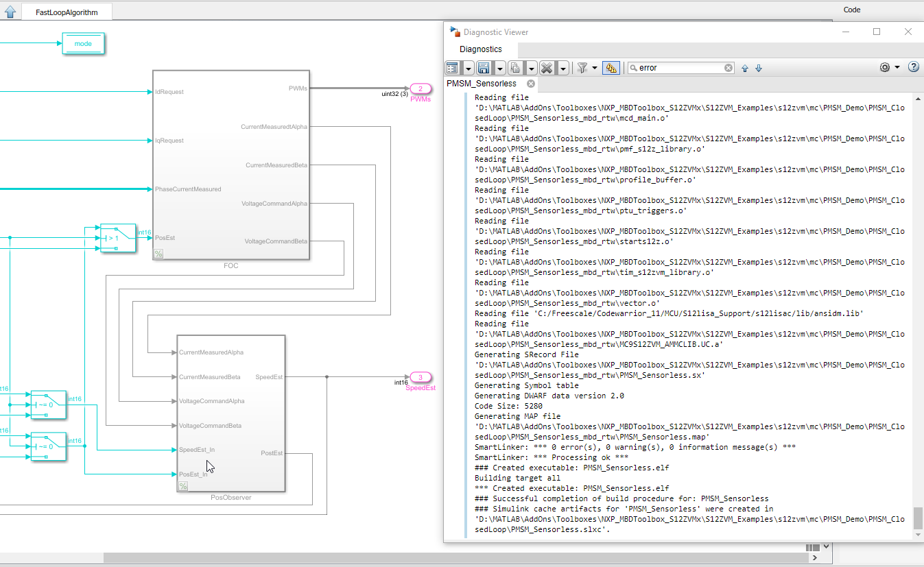The image size is (924, 567).
Task: Close the PMSM_Sensorless diagnostics tab
Action: pyautogui.click(x=530, y=83)
